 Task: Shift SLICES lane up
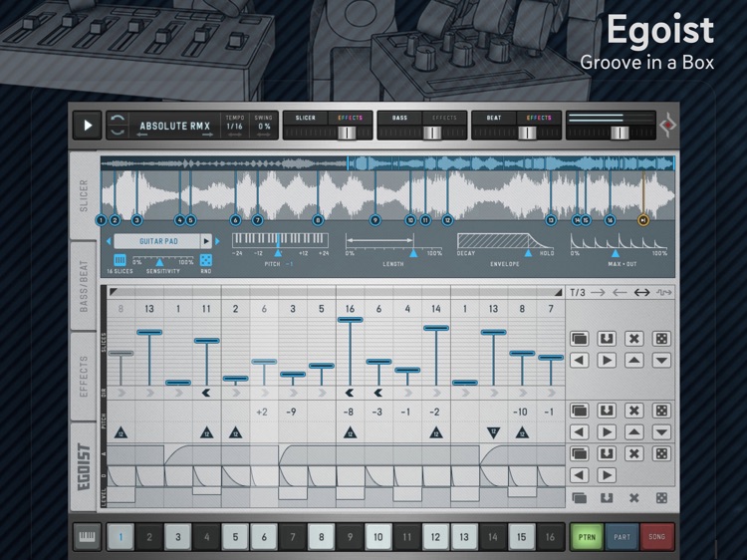coord(633,361)
